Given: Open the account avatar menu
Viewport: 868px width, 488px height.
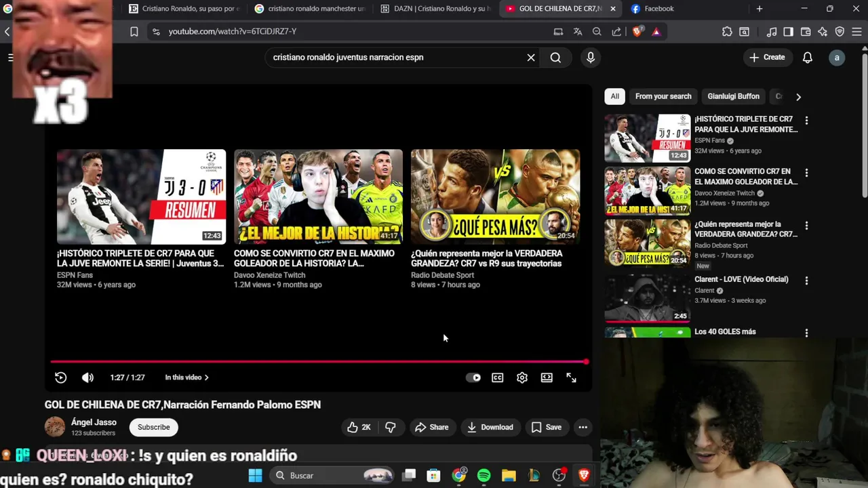Looking at the screenshot, I should (x=837, y=58).
